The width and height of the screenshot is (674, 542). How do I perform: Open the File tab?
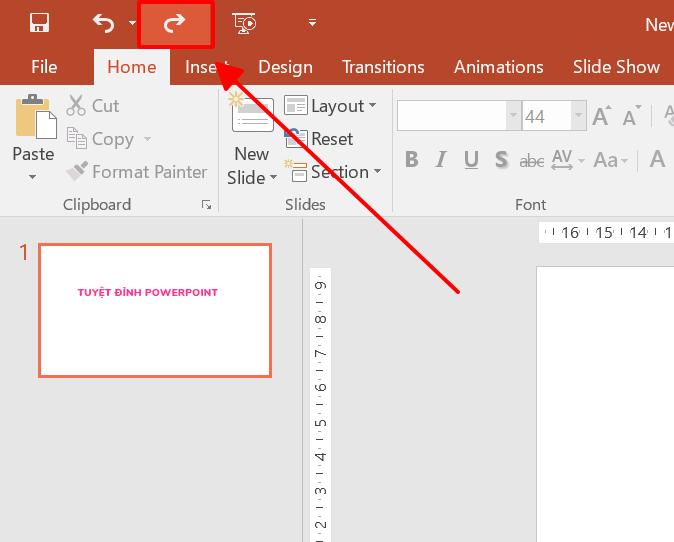[44, 67]
